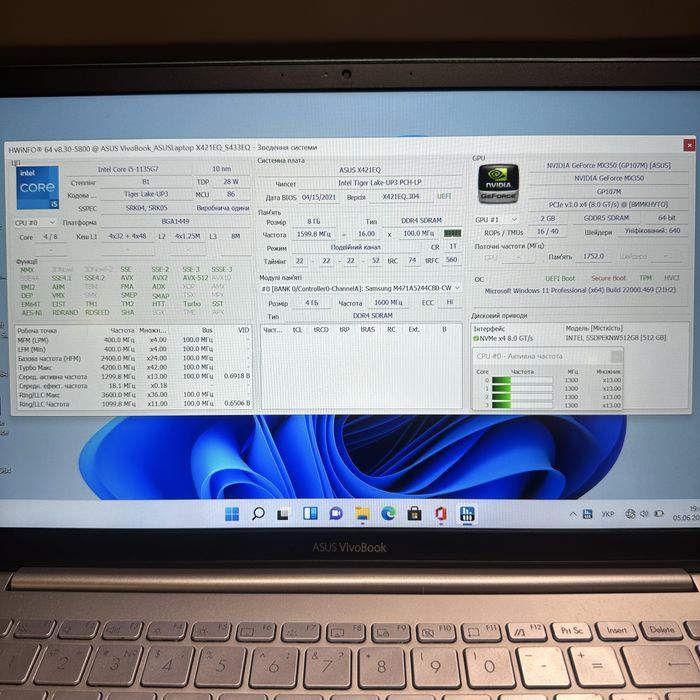Launch Microsoft Edge from the taskbar
700x700 pixels.
tap(388, 514)
